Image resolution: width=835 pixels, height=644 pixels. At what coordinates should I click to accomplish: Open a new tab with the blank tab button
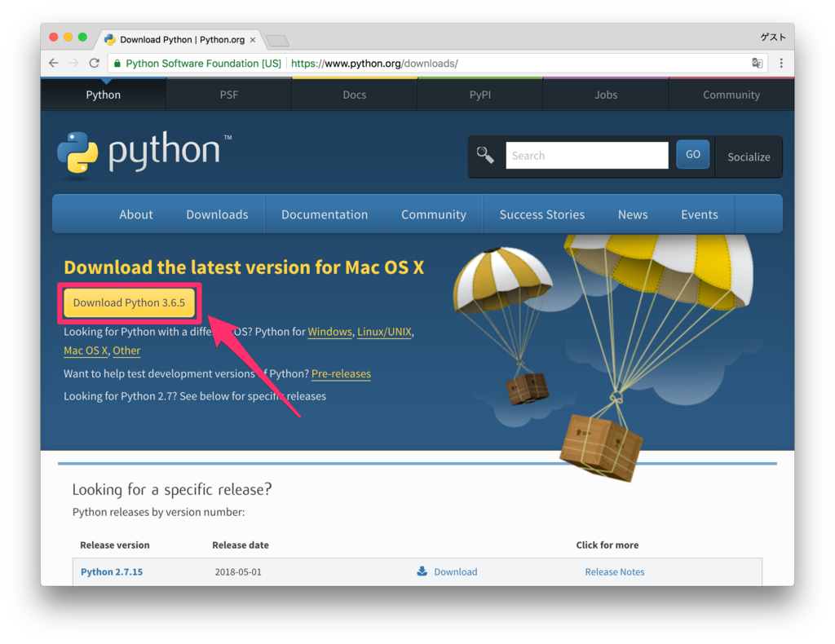pyautogui.click(x=277, y=41)
